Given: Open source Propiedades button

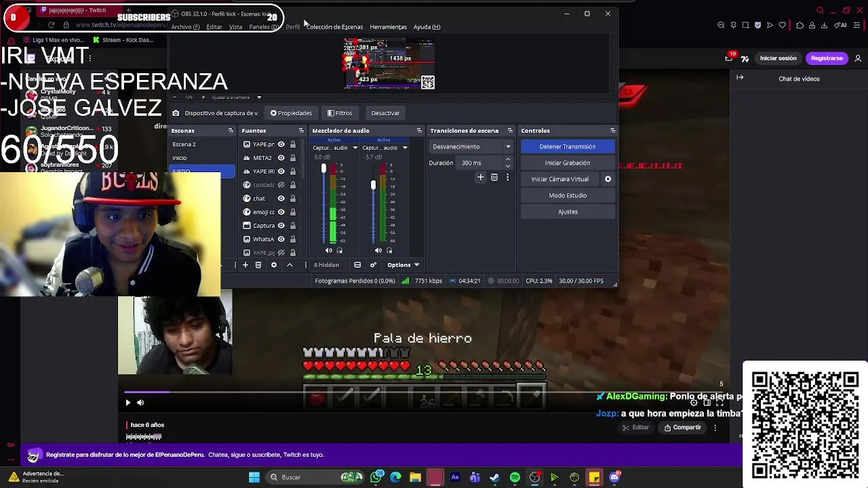Looking at the screenshot, I should [x=291, y=113].
